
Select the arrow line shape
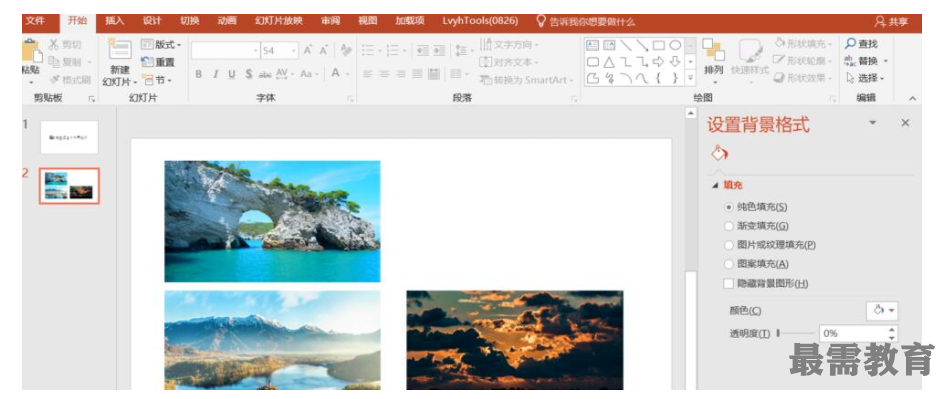642,45
